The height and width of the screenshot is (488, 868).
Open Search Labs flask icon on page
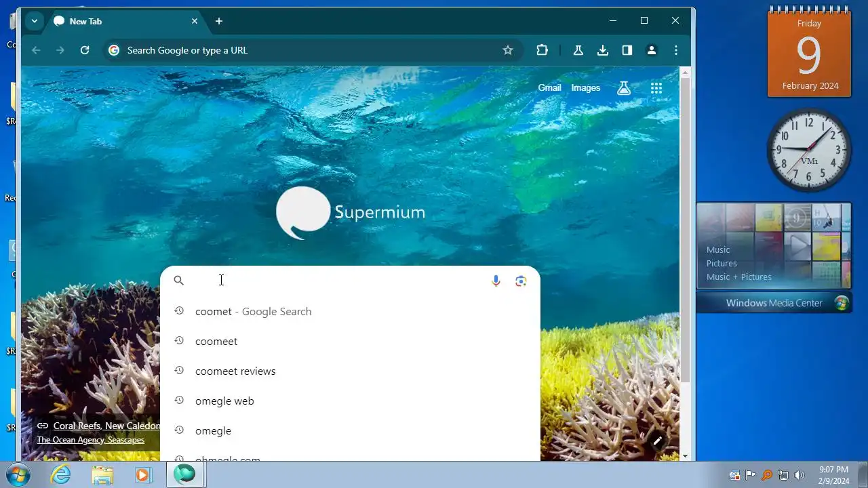(x=624, y=87)
